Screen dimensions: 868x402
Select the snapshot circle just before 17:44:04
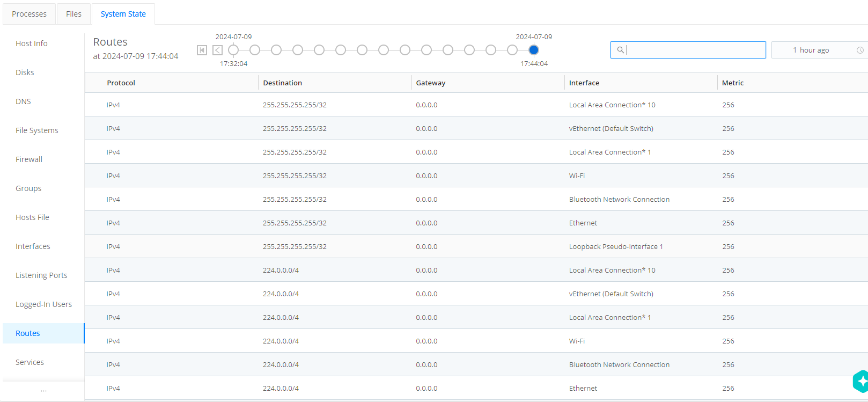512,50
